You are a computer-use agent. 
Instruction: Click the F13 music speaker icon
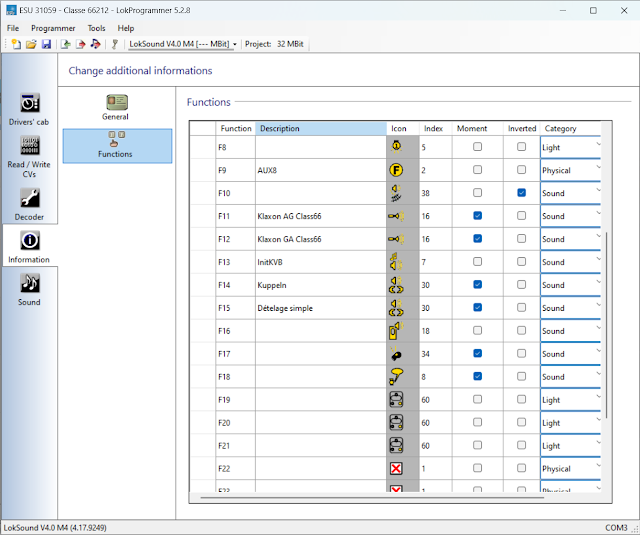[396, 262]
